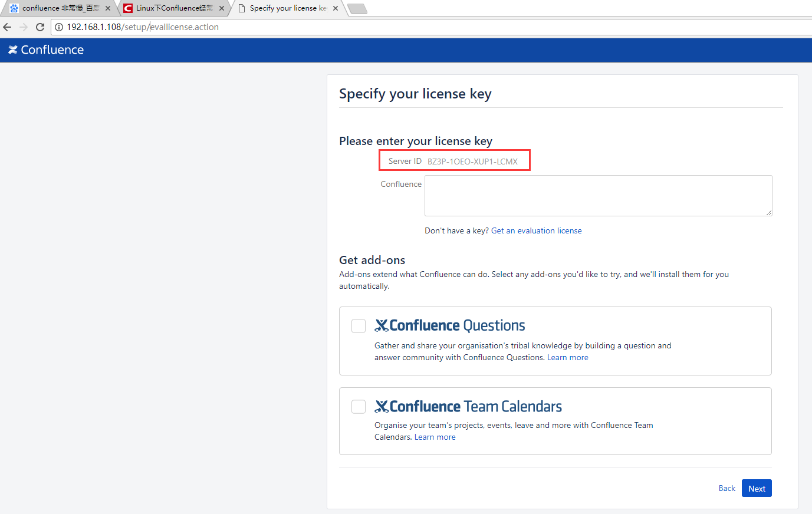Click the site info icon in the address bar
This screenshot has height=514, width=812.
59,27
